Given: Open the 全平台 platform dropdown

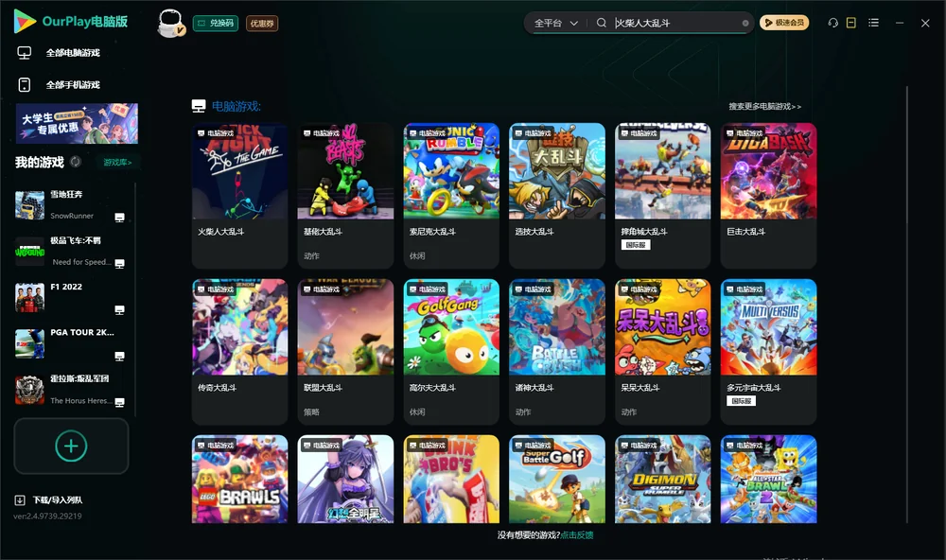Looking at the screenshot, I should 555,23.
